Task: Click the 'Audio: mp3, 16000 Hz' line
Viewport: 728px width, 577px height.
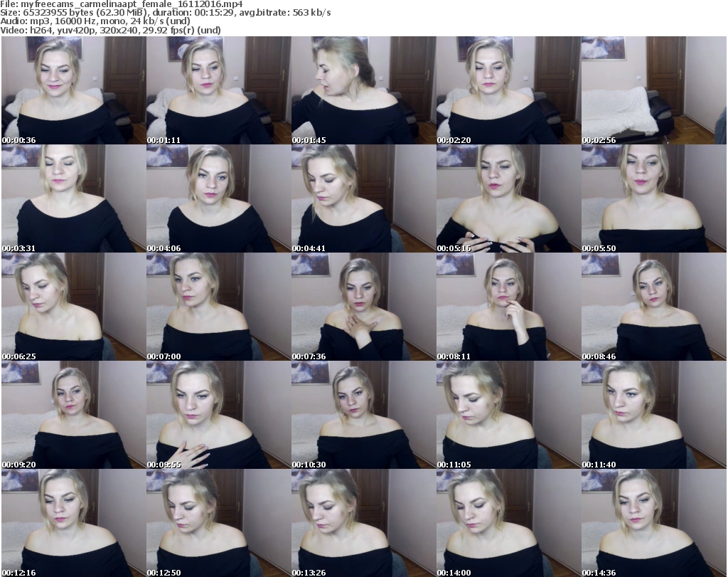Action: coord(95,21)
